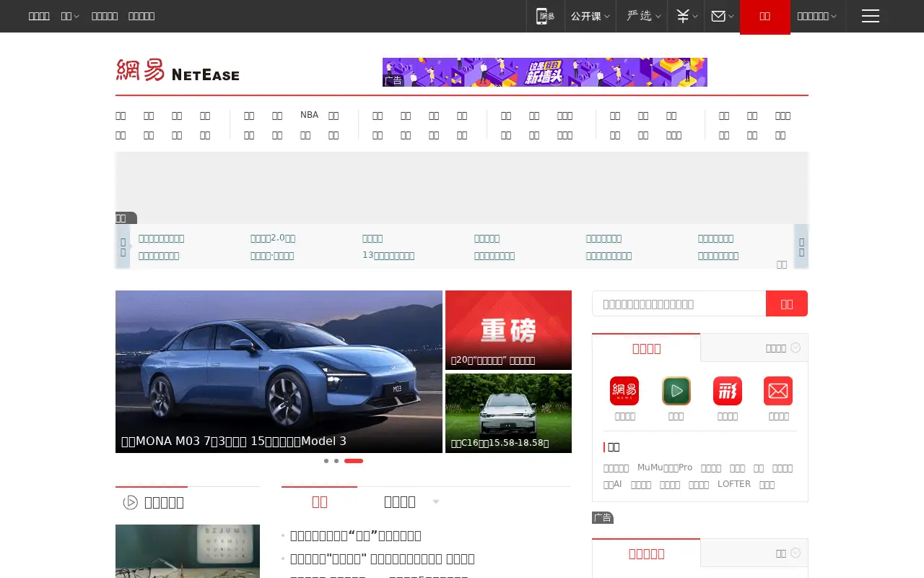The image size is (924, 578).
Task: Click the red button in top bar
Action: (x=765, y=17)
